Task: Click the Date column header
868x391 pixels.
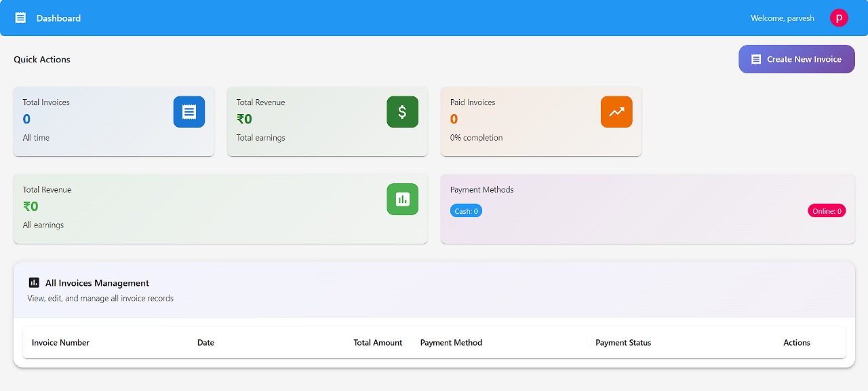Action: tap(205, 343)
